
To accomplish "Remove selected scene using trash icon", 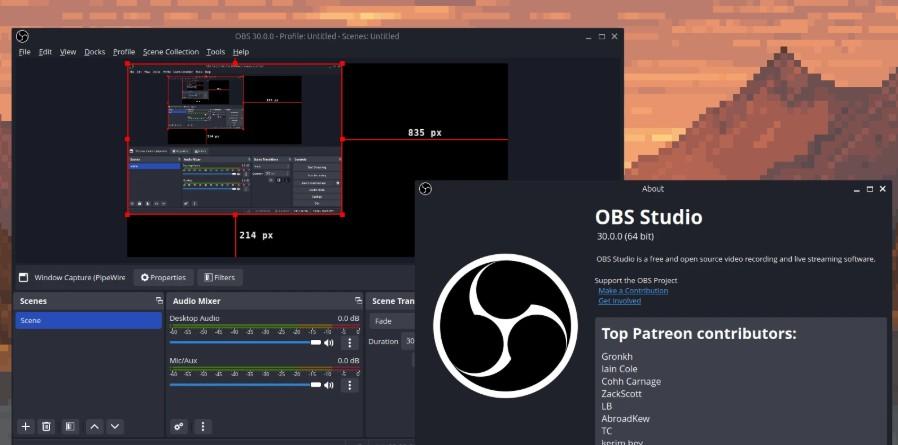I will coord(46,426).
